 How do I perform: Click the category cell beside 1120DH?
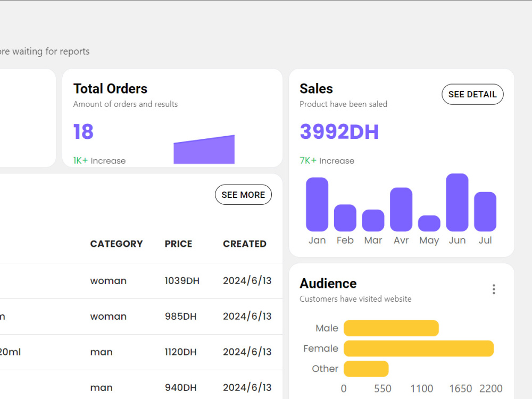click(x=101, y=352)
